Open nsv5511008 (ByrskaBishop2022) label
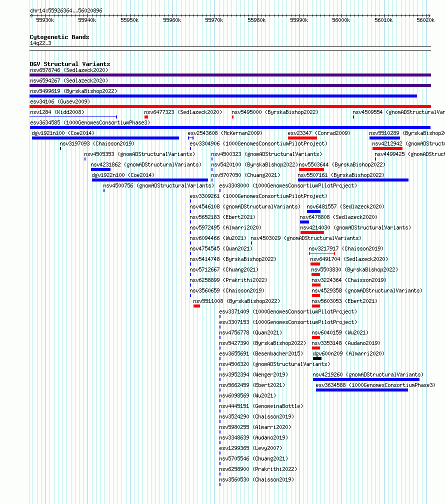 [x=236, y=301]
